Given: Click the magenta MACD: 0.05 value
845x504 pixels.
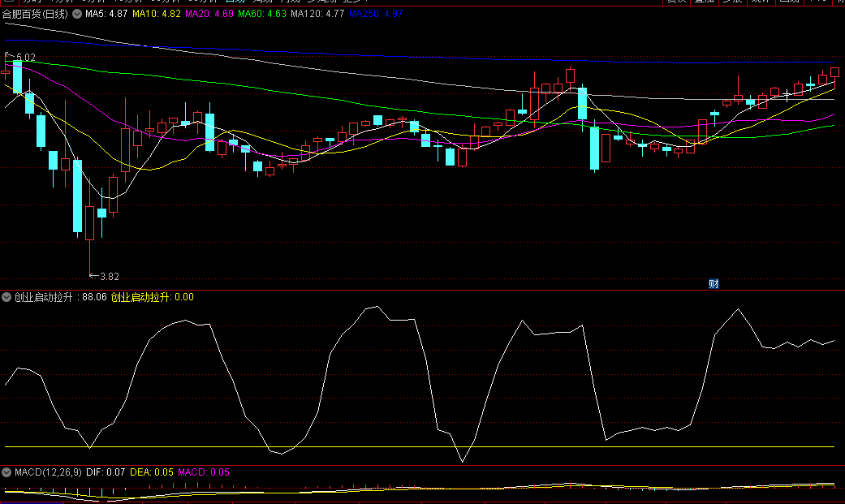Looking at the screenshot, I should (204, 472).
